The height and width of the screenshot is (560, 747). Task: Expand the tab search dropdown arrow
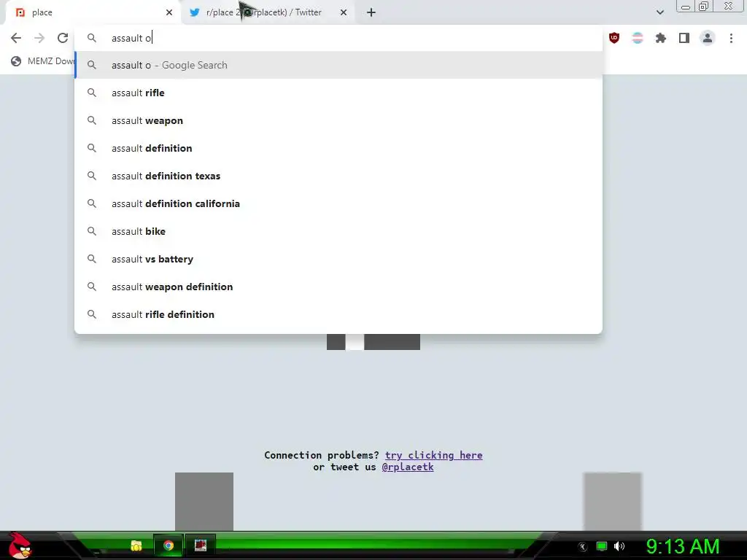click(659, 12)
